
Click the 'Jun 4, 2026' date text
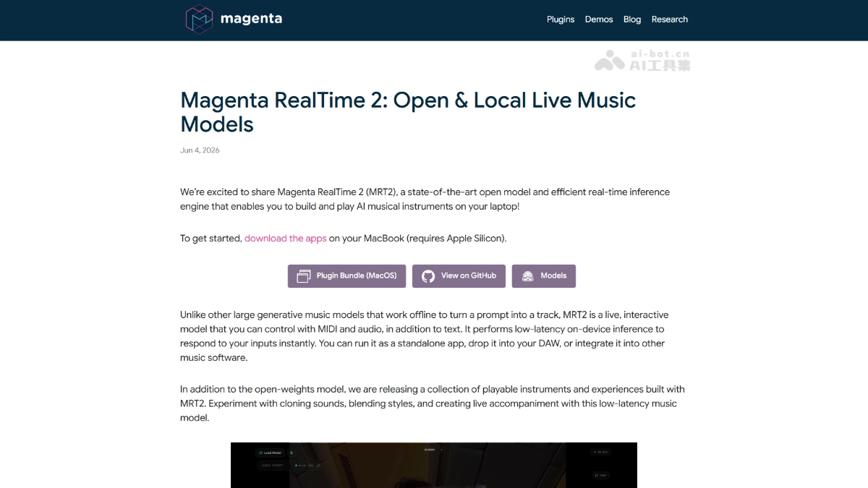200,150
